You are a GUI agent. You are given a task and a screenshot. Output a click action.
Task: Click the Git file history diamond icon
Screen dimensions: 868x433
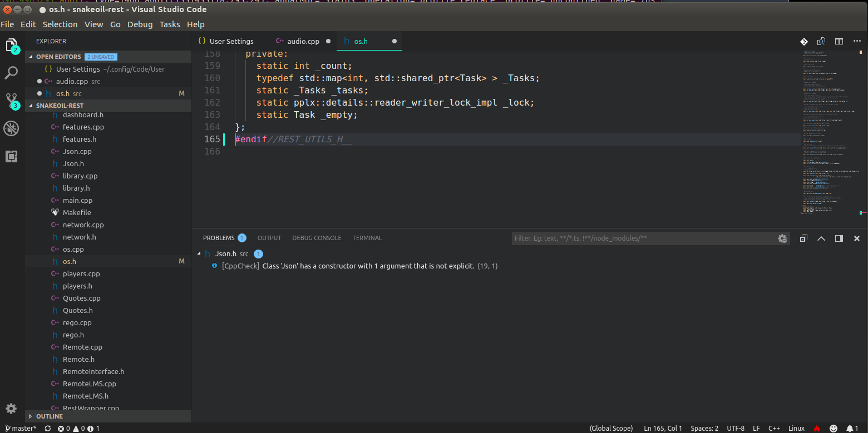[x=804, y=41]
